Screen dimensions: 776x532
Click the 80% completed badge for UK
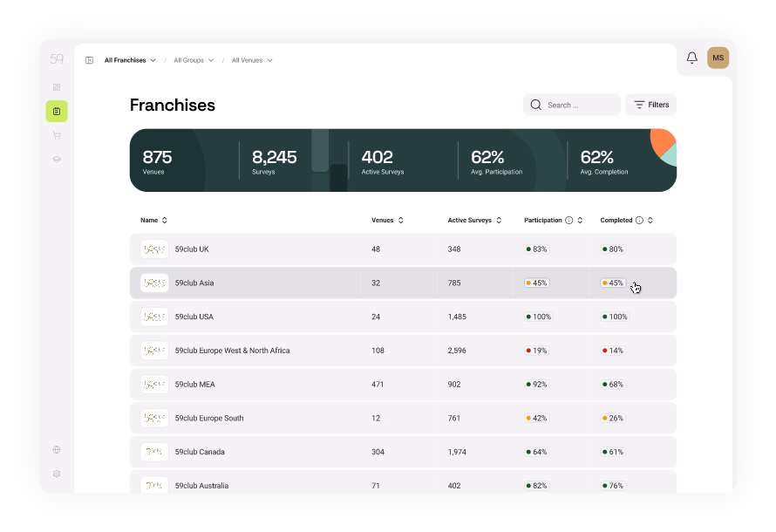tap(613, 249)
